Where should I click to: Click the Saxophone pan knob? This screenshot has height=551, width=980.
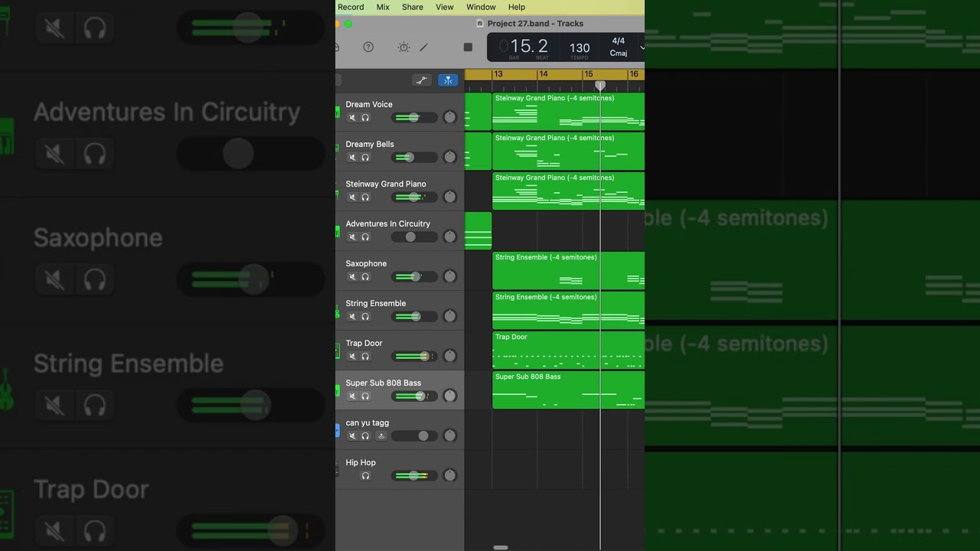point(450,276)
